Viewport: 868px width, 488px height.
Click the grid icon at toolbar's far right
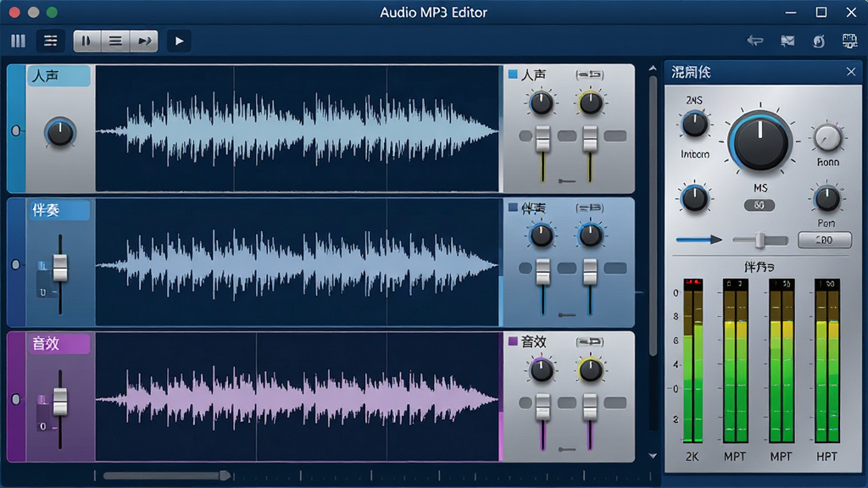point(849,41)
